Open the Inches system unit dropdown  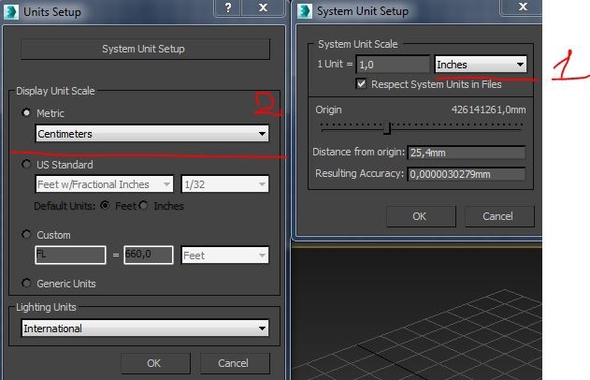click(481, 64)
